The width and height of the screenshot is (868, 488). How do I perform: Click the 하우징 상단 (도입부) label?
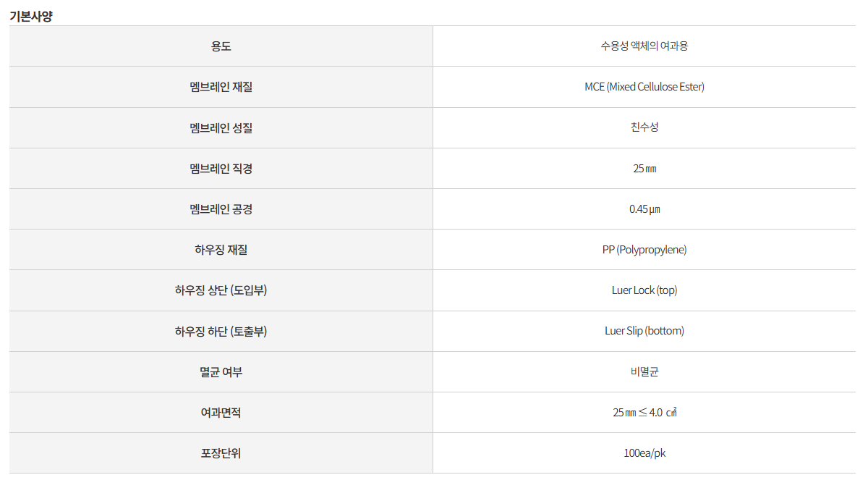(x=221, y=290)
